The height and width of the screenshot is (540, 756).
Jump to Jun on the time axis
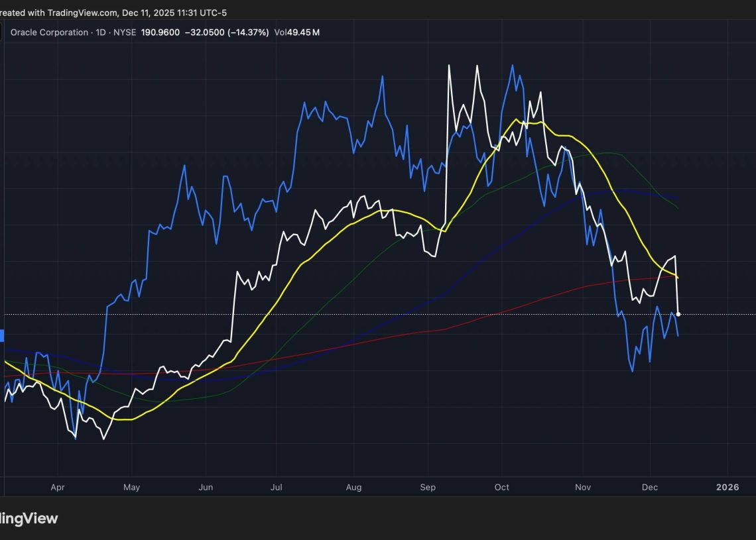tap(206, 488)
